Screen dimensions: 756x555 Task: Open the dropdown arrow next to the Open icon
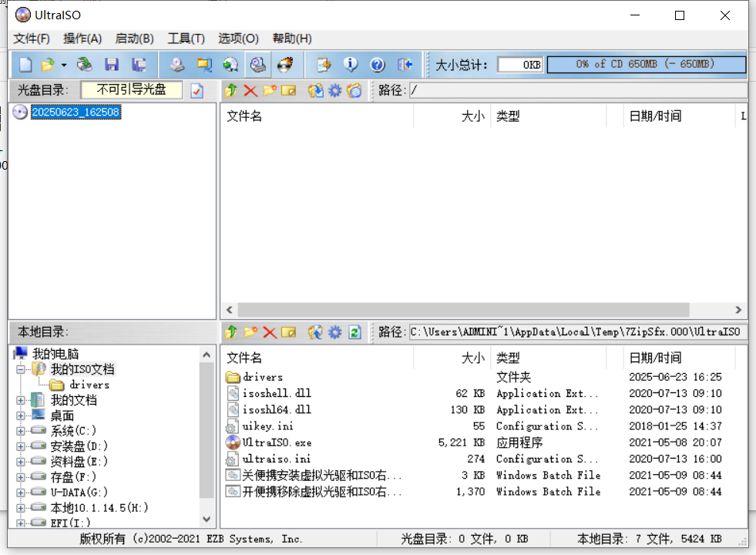click(x=64, y=65)
